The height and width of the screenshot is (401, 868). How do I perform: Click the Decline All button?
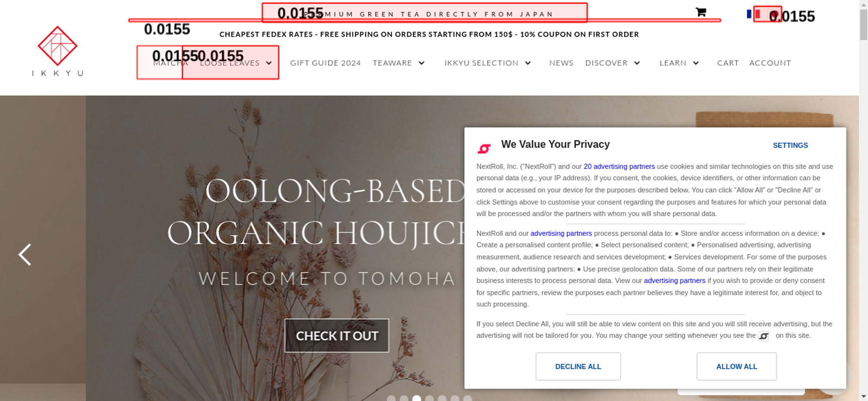[578, 366]
